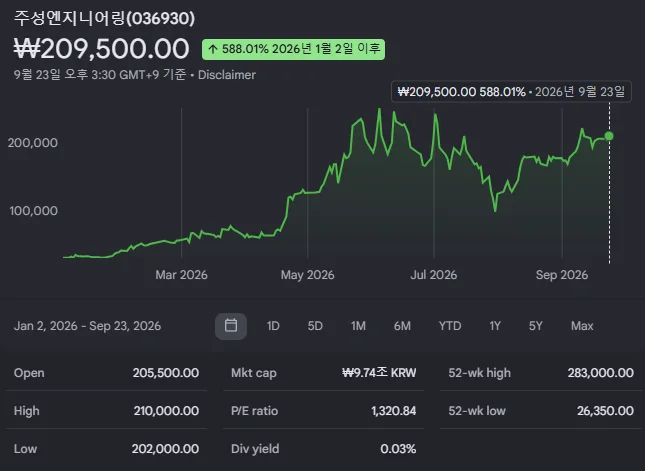Image resolution: width=645 pixels, height=471 pixels.
Task: Select the 1D time range tab
Action: [x=273, y=326]
